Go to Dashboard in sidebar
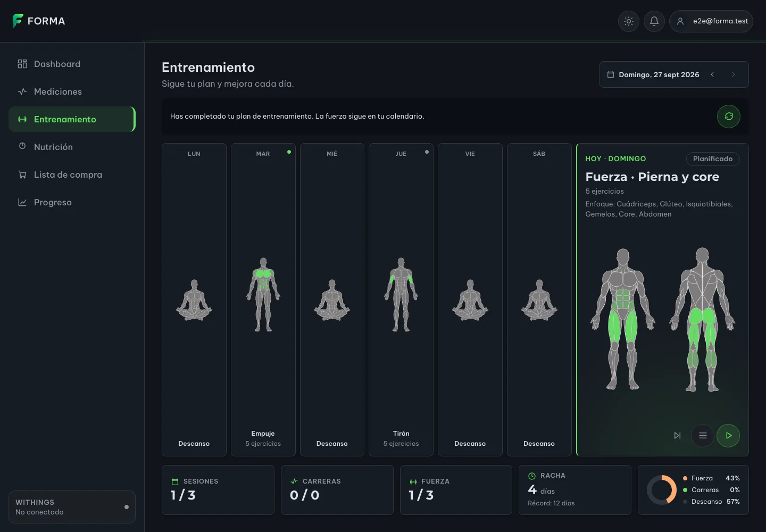 point(72,64)
